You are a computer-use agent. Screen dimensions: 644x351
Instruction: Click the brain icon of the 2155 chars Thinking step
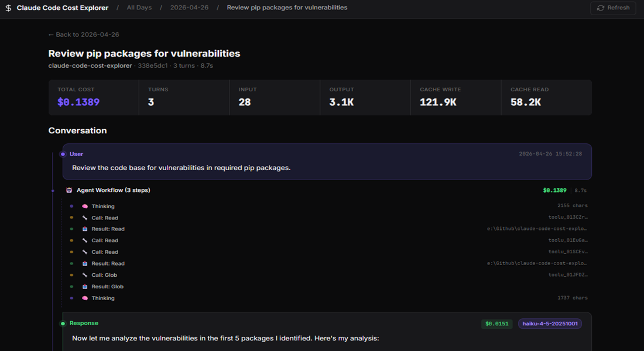85,207
